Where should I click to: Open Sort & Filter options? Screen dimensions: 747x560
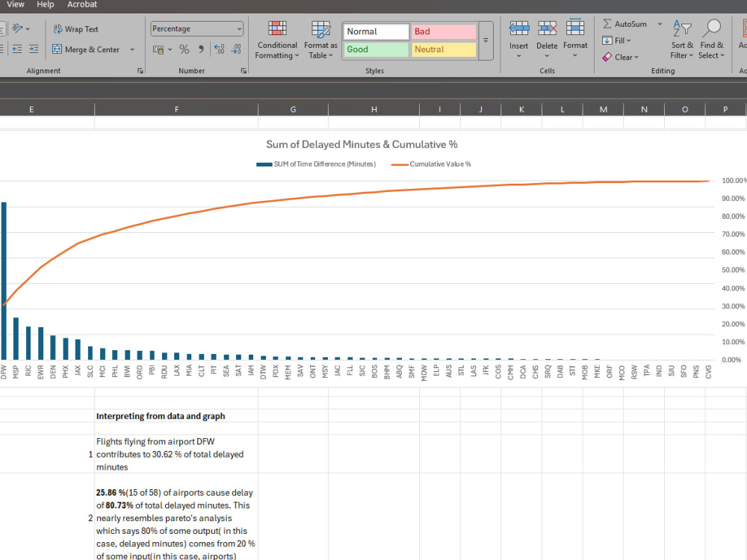pos(682,40)
